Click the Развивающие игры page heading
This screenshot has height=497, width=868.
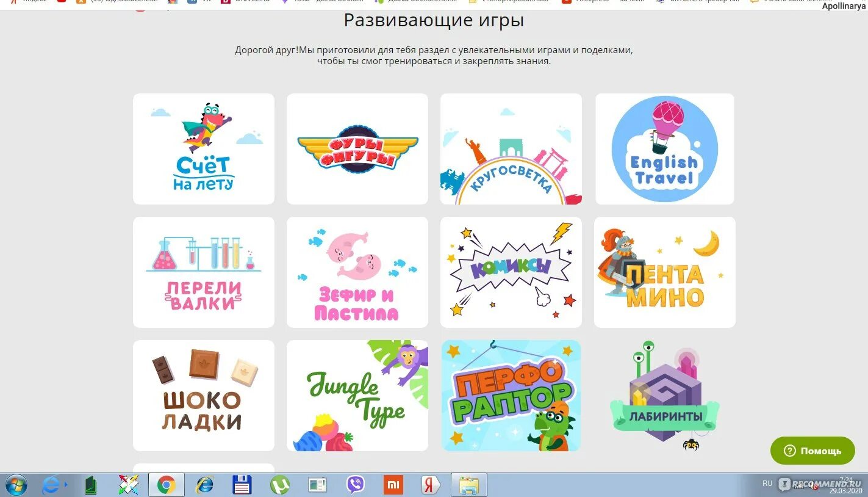pyautogui.click(x=434, y=20)
